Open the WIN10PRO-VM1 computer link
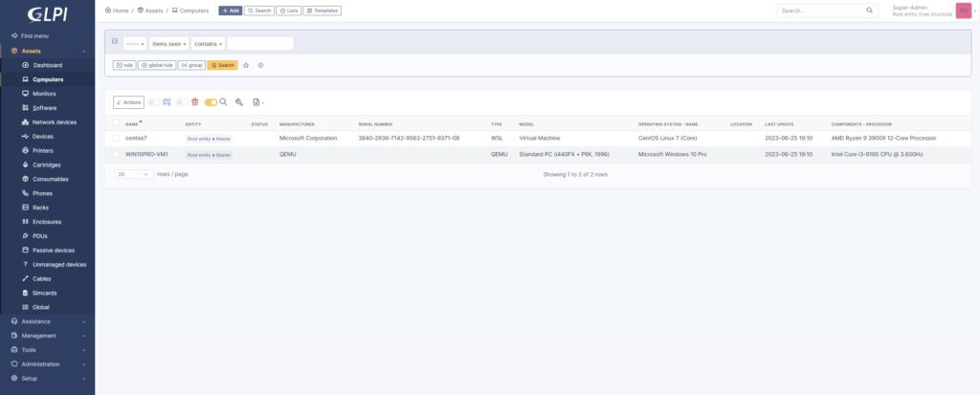 (x=146, y=154)
